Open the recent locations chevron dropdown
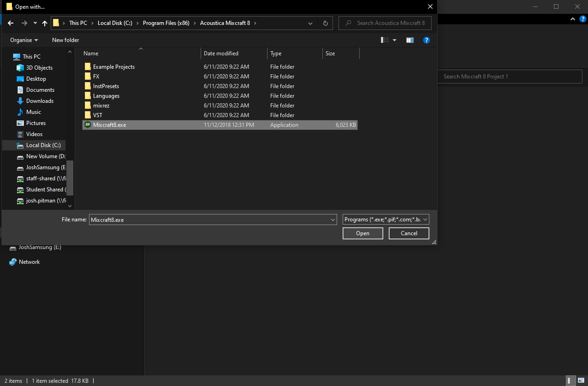Screen dimensions: 588x386 35,23
